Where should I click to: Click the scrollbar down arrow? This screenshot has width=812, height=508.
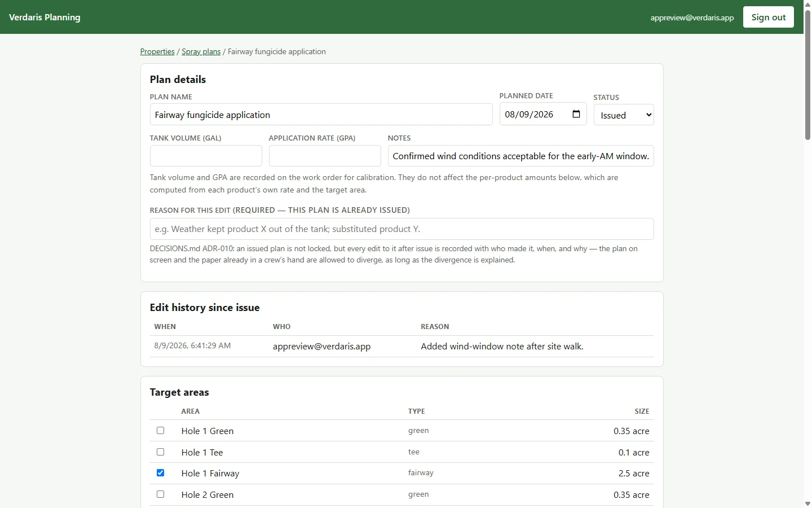pos(807,503)
